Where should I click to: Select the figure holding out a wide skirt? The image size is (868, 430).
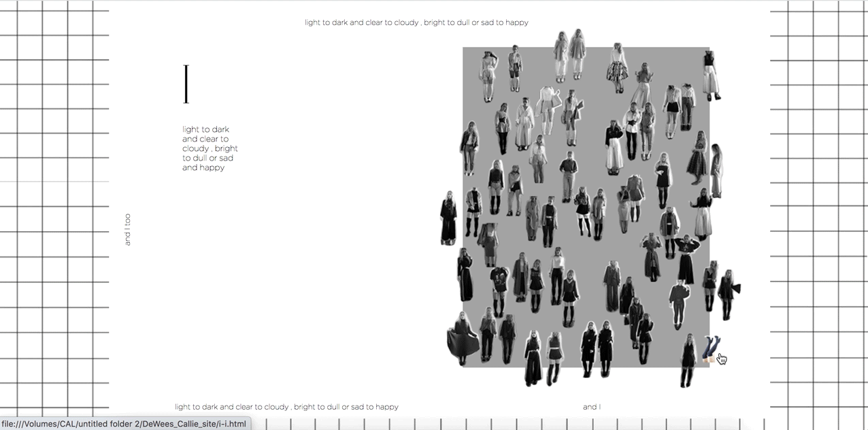(x=463, y=339)
